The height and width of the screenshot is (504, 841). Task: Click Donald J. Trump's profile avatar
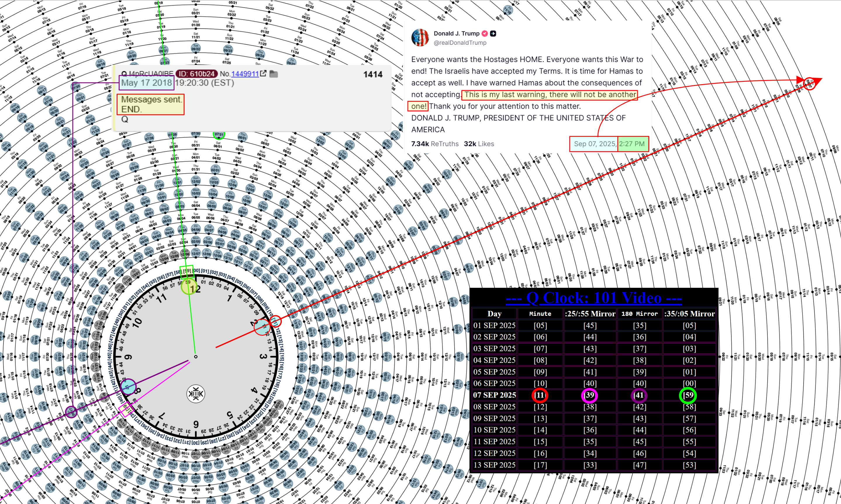click(x=420, y=38)
